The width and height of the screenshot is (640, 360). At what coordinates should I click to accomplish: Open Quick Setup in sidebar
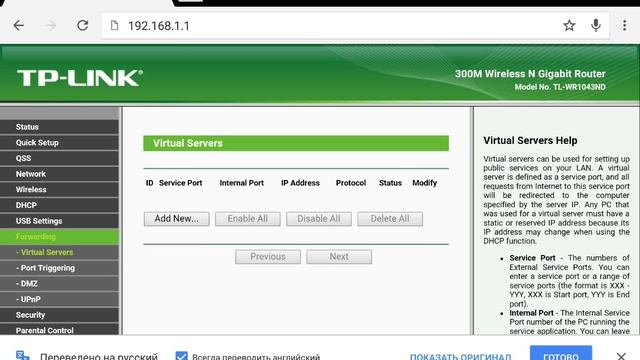[x=60, y=142]
